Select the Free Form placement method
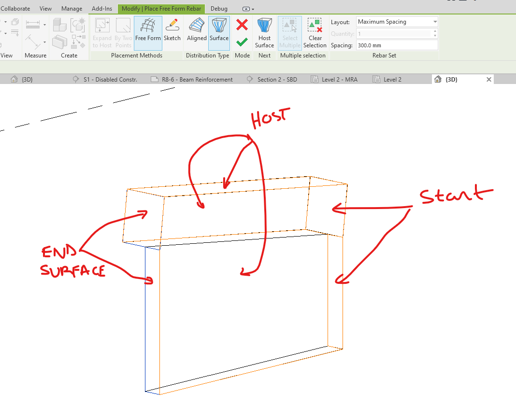This screenshot has width=516, height=420. coord(148,33)
